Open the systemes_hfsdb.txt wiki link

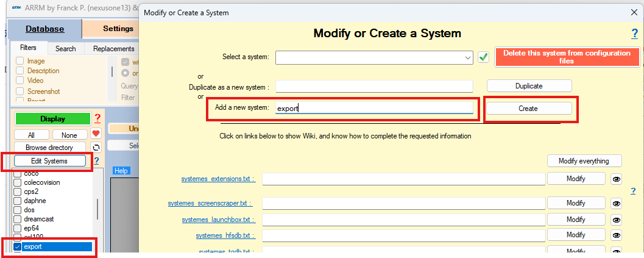coord(225,235)
